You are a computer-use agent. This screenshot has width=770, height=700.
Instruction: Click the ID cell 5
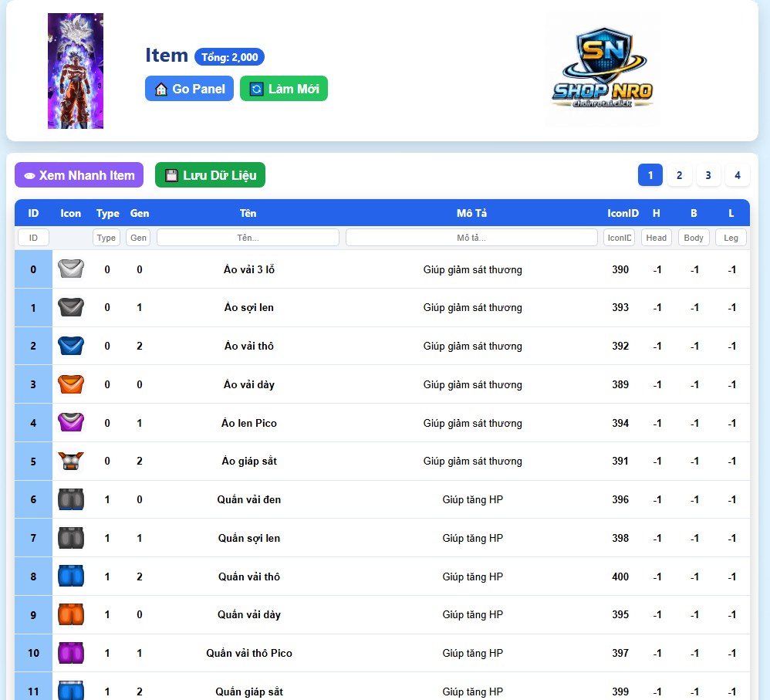[33, 462]
